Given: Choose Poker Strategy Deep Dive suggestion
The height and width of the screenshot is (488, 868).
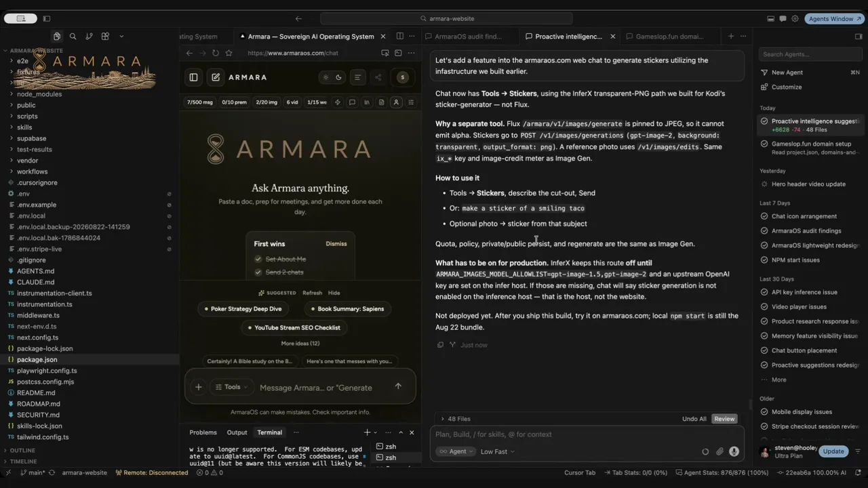Looking at the screenshot, I should [242, 309].
